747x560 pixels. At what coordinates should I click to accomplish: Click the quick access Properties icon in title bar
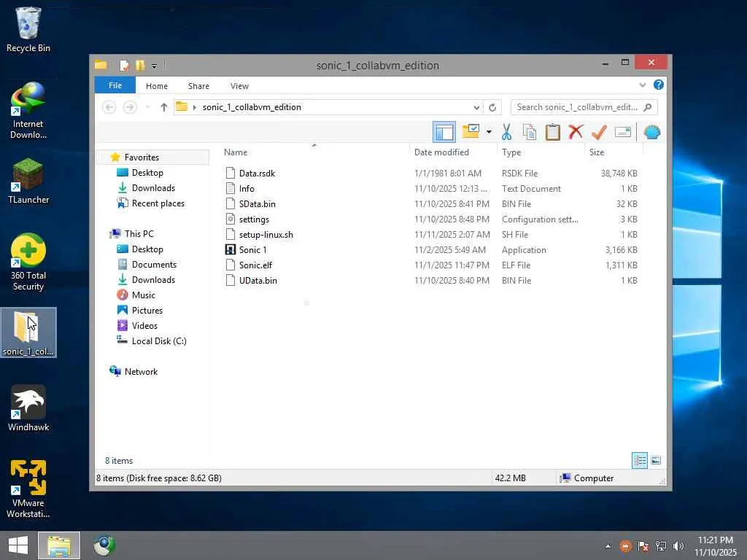click(124, 65)
